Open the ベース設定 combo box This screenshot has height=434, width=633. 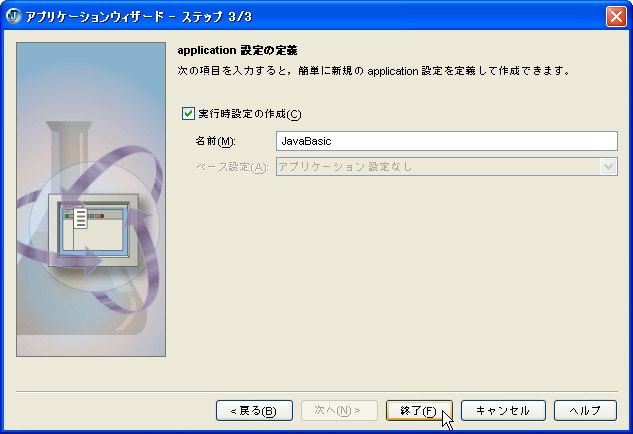437,167
